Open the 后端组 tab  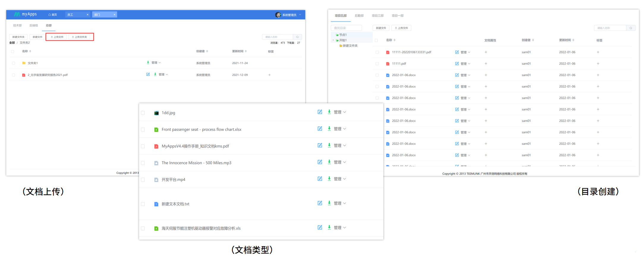coord(34,25)
